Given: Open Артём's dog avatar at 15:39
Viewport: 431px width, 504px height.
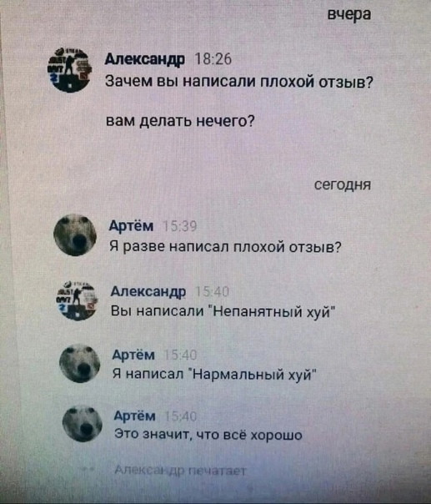Looking at the screenshot, I should pyautogui.click(x=75, y=235).
